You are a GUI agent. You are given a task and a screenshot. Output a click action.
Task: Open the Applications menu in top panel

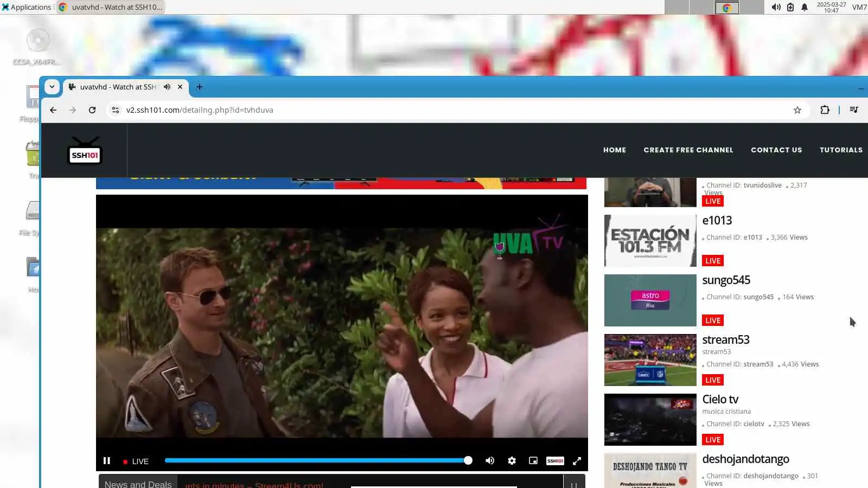coord(27,7)
